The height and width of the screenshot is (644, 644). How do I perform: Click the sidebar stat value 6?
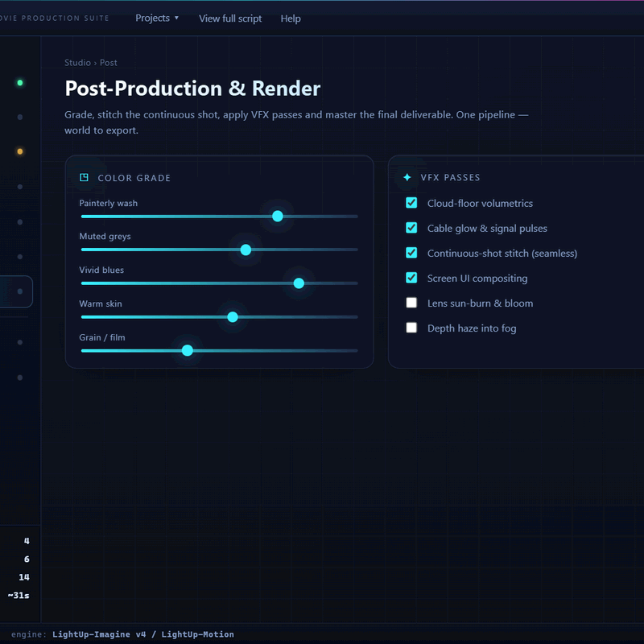[27, 559]
